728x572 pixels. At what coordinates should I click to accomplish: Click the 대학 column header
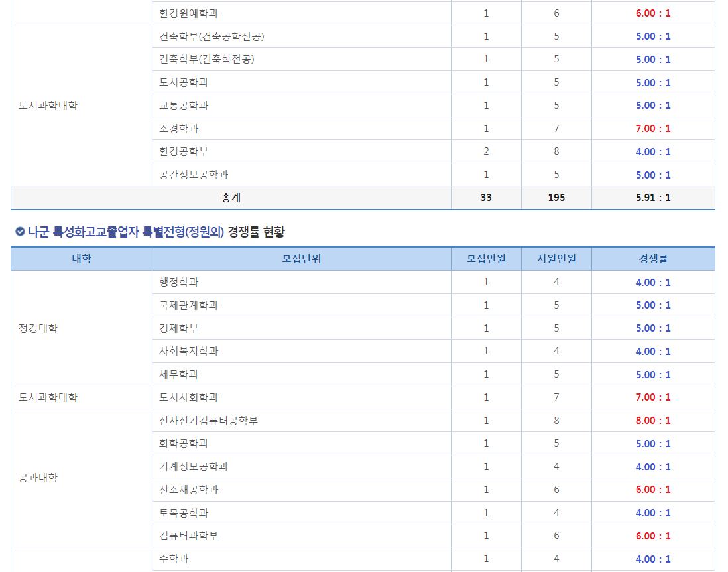point(82,259)
